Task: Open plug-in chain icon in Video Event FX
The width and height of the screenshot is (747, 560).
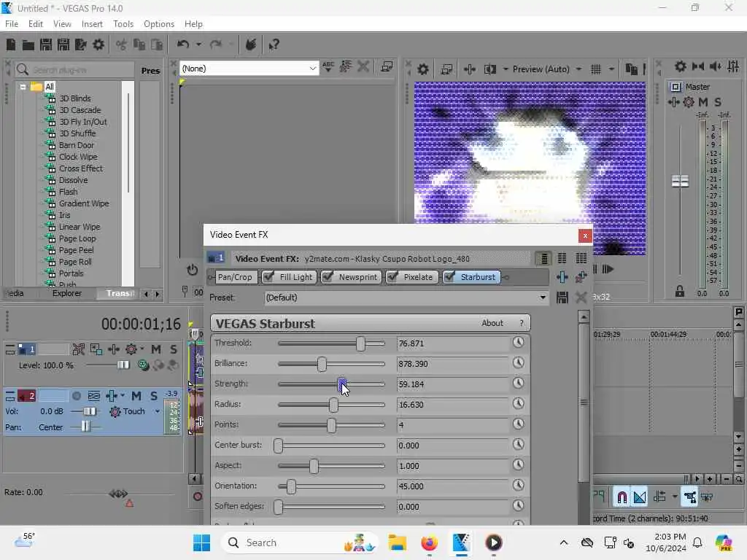Action: (562, 277)
